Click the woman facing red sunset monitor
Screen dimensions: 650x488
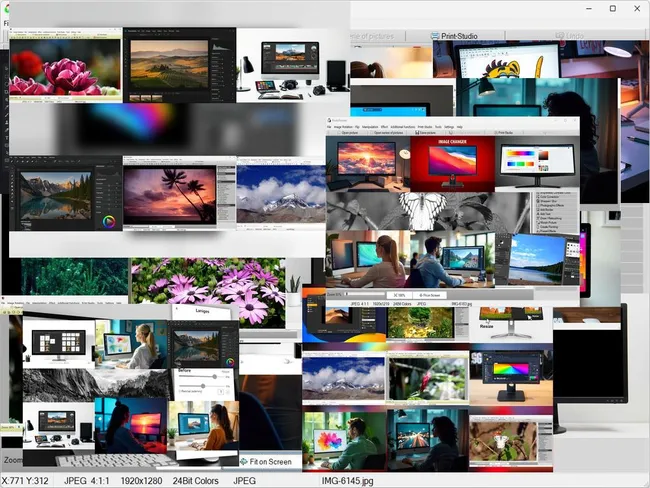click(131, 425)
